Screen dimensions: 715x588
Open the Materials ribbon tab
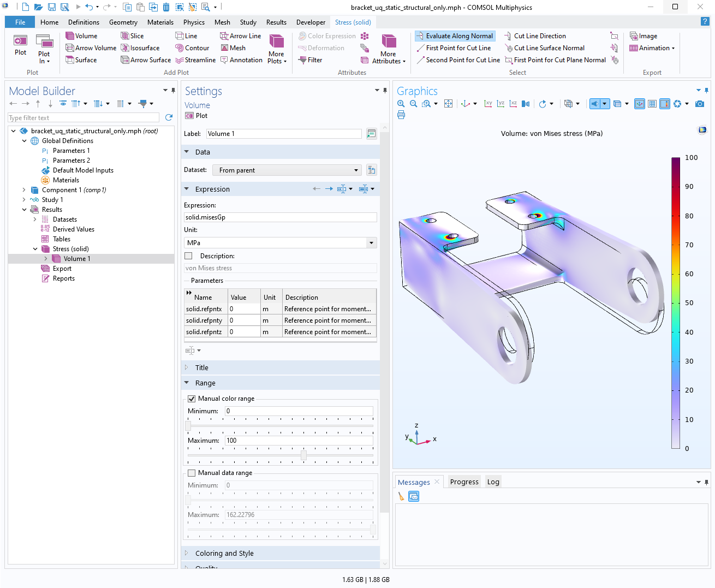pyautogui.click(x=160, y=22)
